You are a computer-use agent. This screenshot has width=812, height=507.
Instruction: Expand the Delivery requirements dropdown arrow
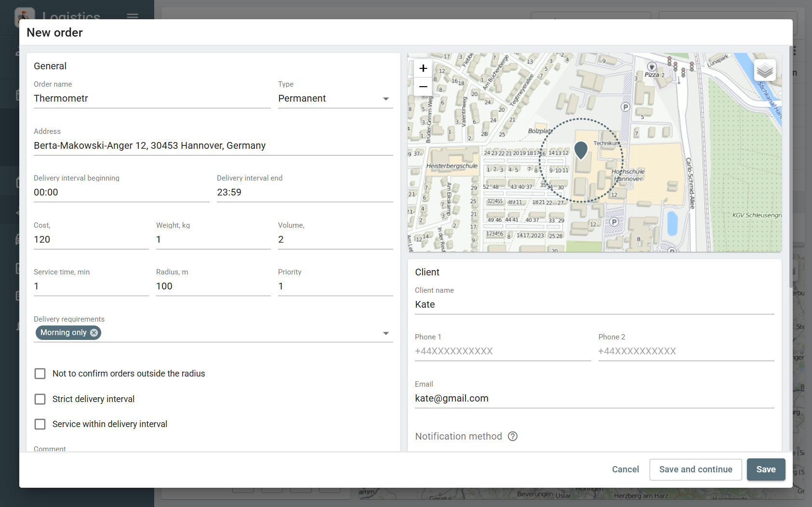[x=386, y=333]
